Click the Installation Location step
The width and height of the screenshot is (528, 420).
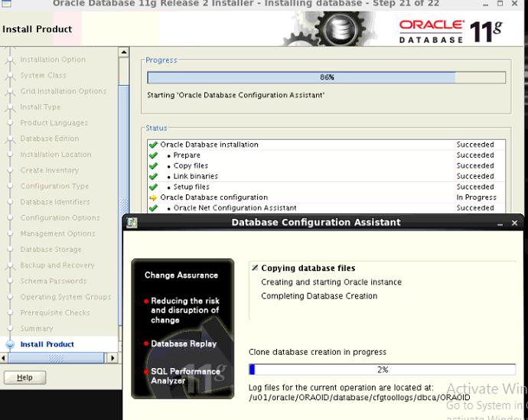tap(56, 155)
